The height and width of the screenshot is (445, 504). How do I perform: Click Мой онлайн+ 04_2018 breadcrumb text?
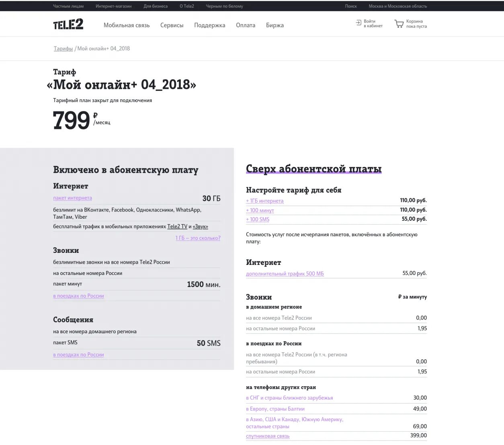103,48
